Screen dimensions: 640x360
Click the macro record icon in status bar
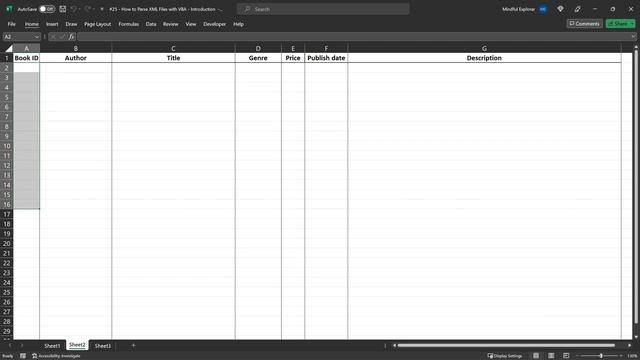[23, 356]
